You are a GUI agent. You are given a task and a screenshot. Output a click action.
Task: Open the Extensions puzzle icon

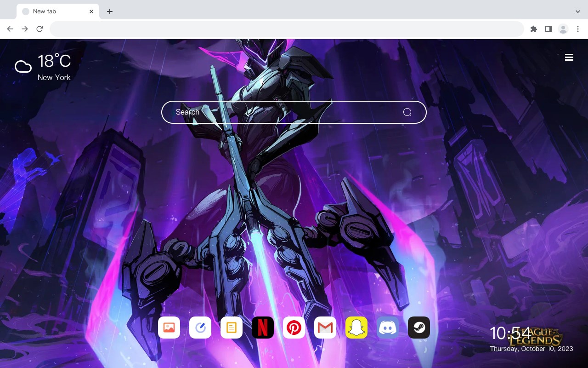[x=533, y=29]
